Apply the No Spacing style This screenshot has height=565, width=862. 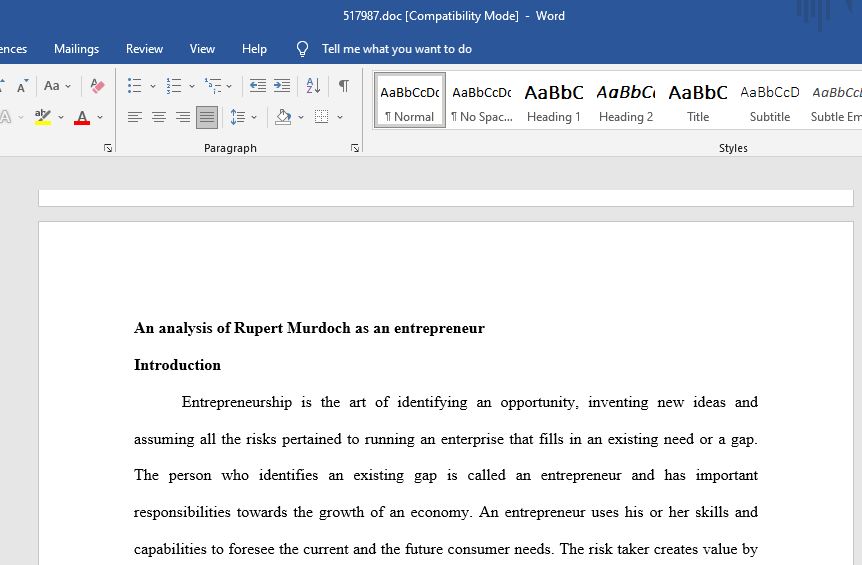[x=482, y=101]
